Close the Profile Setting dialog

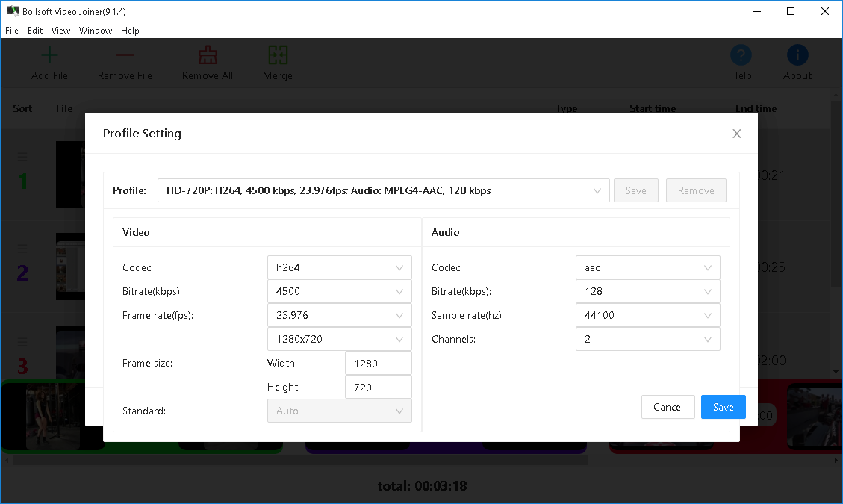(737, 134)
